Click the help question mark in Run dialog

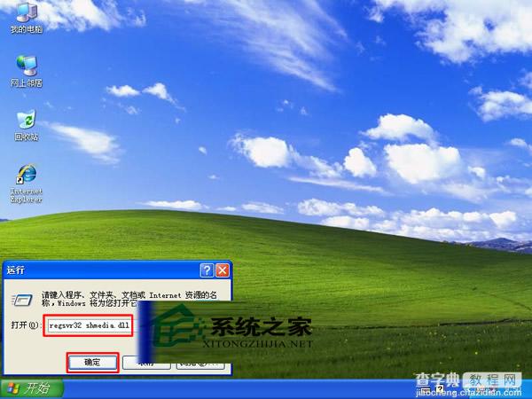(x=207, y=270)
